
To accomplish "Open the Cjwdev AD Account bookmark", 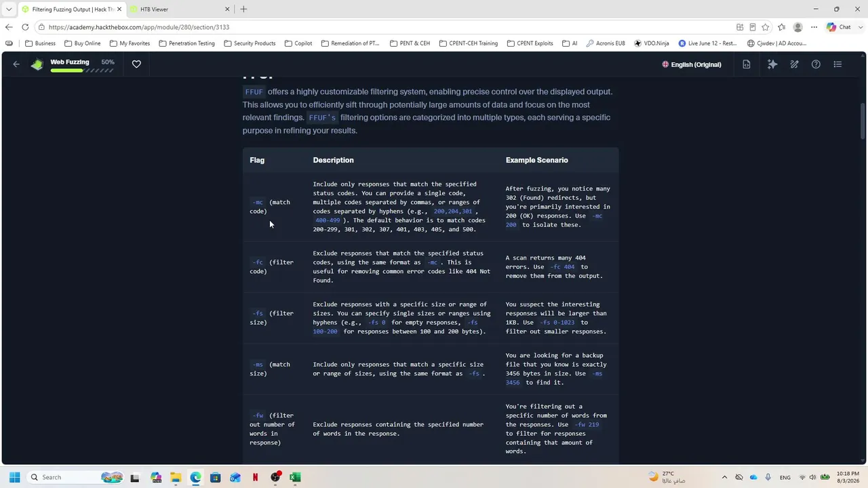I will coord(776,43).
